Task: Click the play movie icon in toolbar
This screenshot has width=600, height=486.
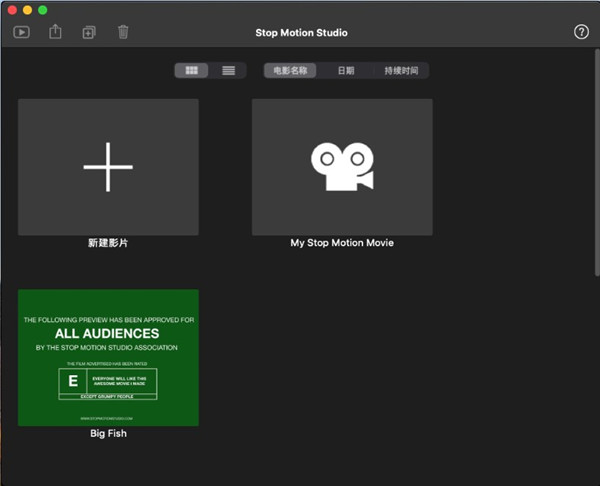Action: (x=21, y=32)
